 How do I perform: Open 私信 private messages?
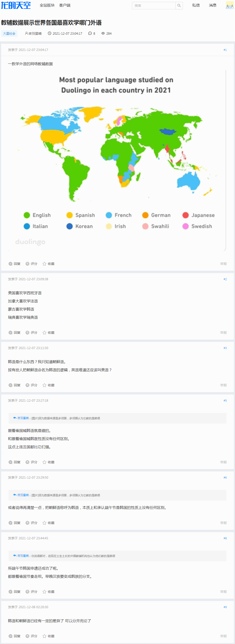196,5
